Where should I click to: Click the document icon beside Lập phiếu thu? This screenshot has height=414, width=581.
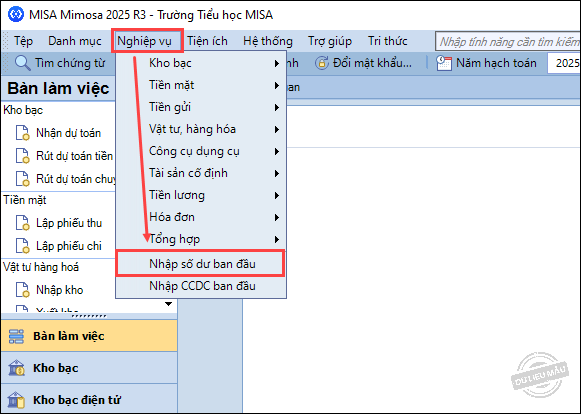(22, 223)
